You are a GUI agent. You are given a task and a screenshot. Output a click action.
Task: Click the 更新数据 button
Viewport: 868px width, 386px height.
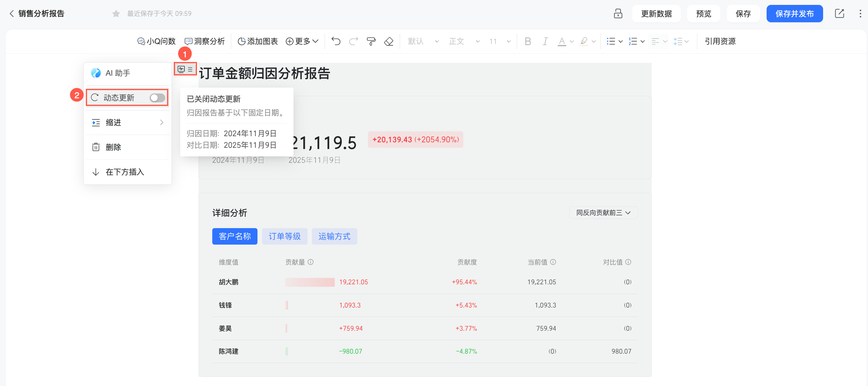pyautogui.click(x=656, y=13)
